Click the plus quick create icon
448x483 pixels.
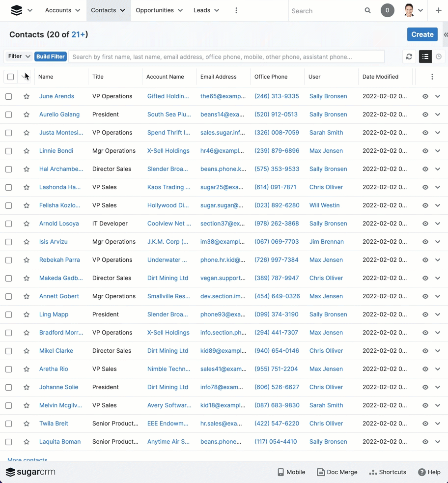(438, 10)
